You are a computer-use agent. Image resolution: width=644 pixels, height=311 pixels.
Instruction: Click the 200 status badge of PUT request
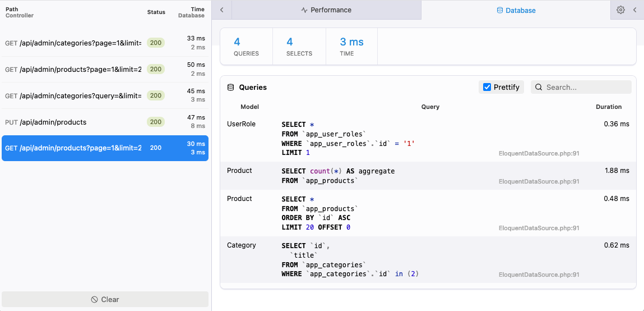pos(156,122)
